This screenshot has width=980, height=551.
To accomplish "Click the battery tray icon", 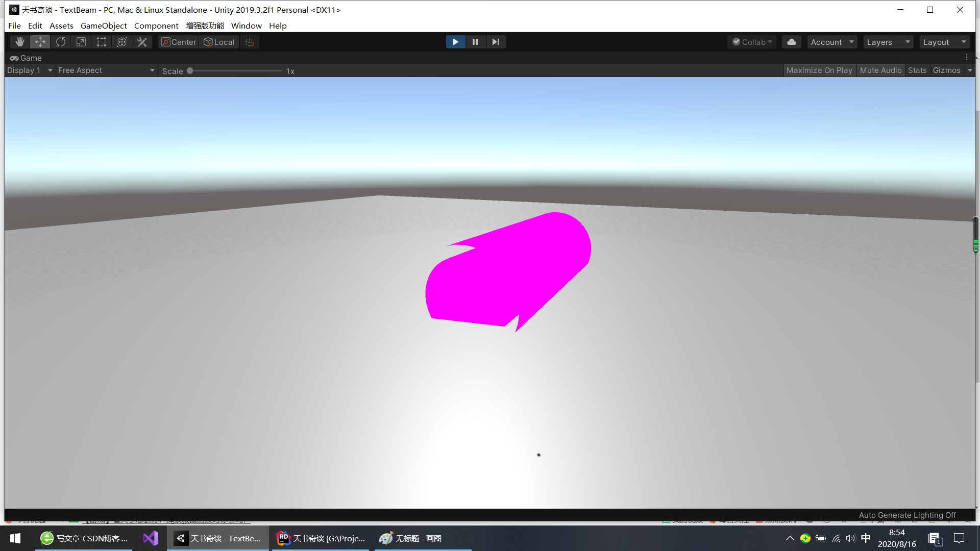I will click(821, 538).
